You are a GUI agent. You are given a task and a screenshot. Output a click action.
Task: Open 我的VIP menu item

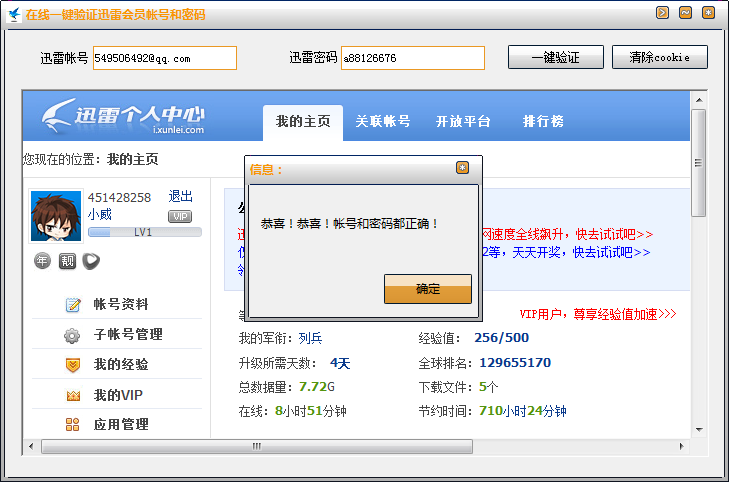tap(117, 395)
